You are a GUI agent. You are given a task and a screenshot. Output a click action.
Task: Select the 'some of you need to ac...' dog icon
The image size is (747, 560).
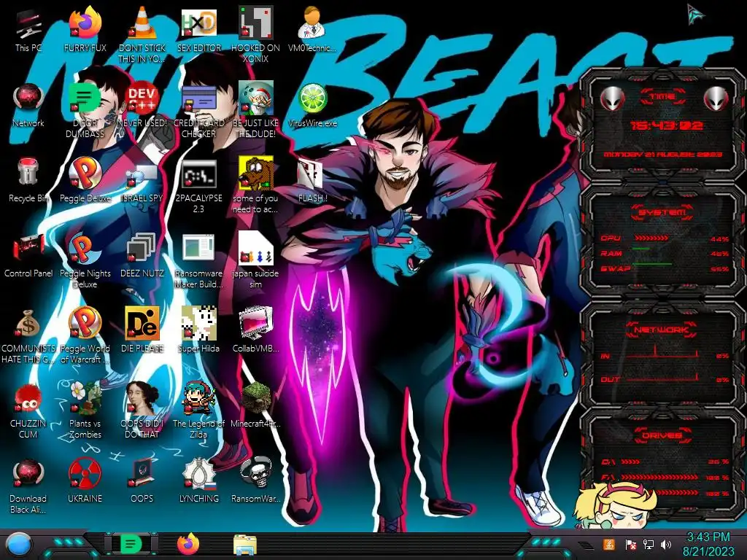[255, 174]
